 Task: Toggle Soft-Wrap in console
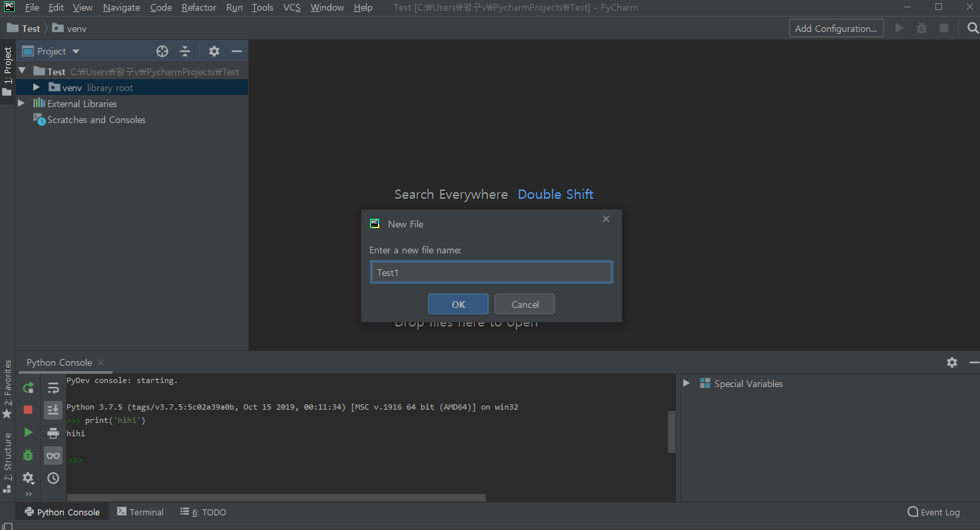pos(53,388)
